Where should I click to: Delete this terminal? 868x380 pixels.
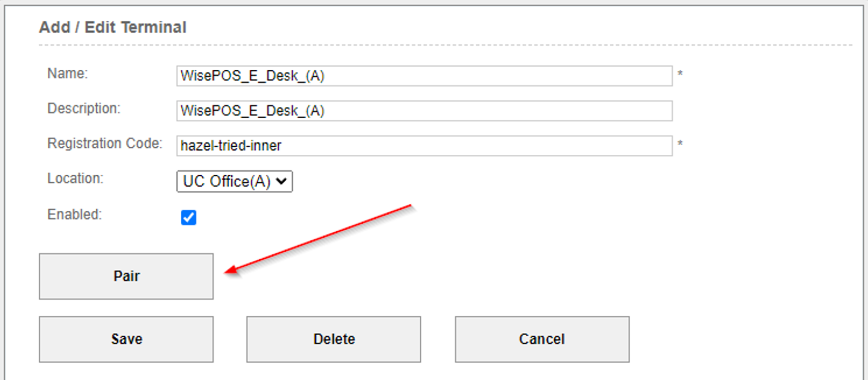(x=334, y=339)
